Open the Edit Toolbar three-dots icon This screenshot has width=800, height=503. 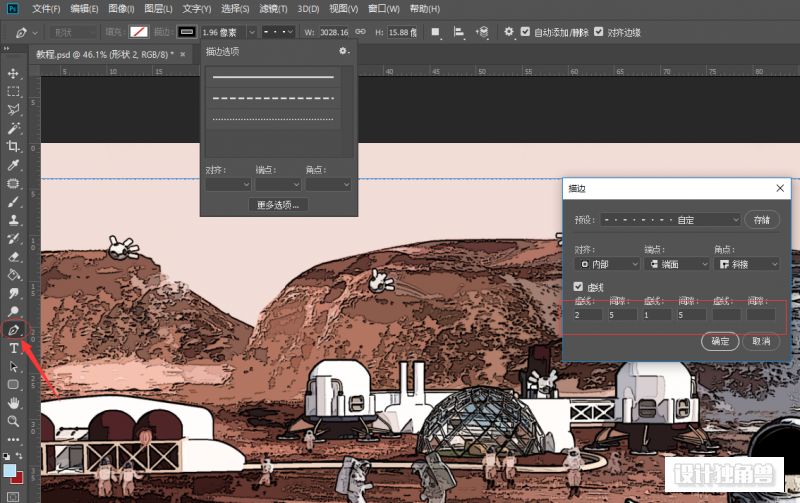coord(13,439)
